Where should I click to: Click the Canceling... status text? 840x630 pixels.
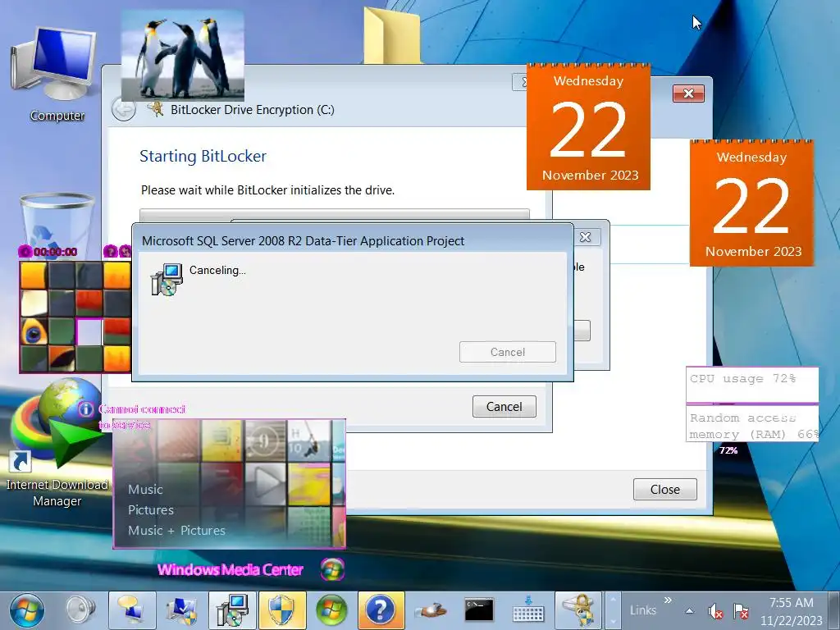(217, 270)
